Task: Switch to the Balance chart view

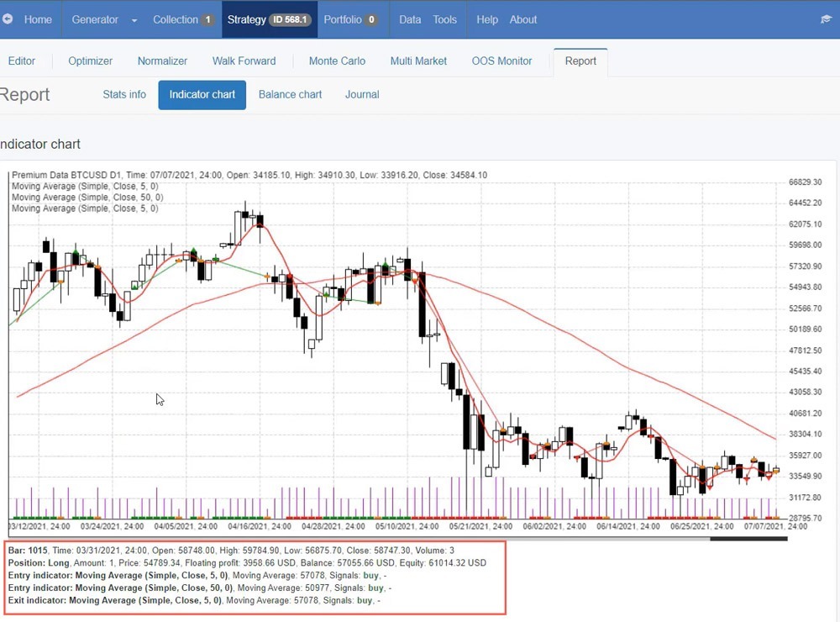Action: pos(290,94)
